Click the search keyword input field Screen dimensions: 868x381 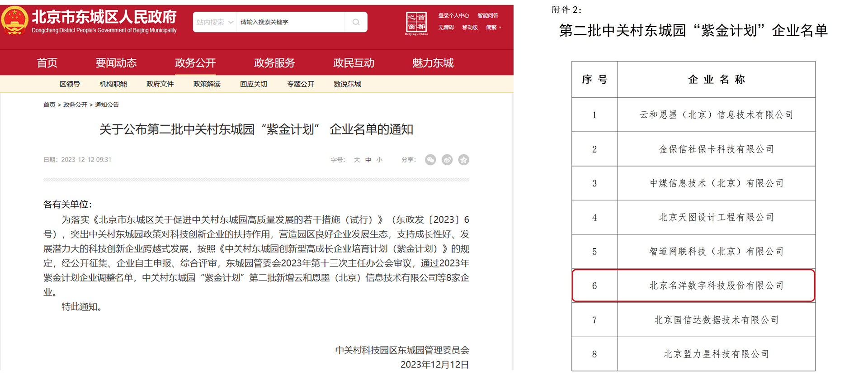coord(290,22)
